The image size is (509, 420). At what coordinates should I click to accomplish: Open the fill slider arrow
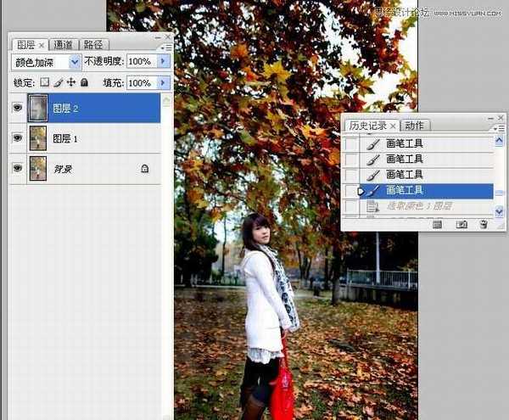point(163,83)
